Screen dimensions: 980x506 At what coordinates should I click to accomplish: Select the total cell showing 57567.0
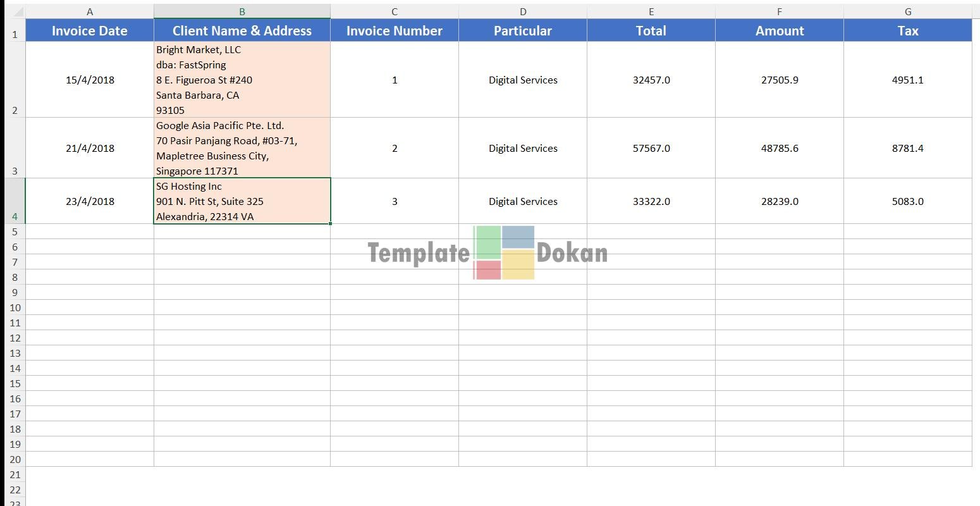click(651, 148)
